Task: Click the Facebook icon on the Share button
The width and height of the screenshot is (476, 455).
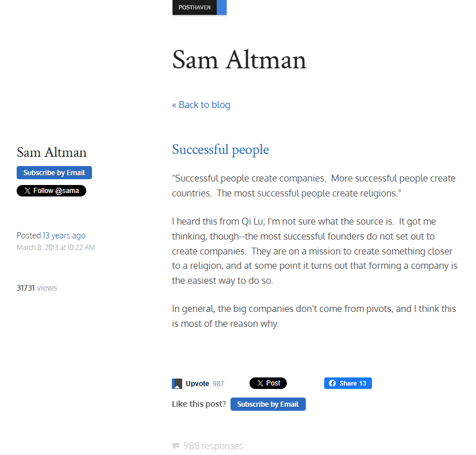Action: point(331,383)
